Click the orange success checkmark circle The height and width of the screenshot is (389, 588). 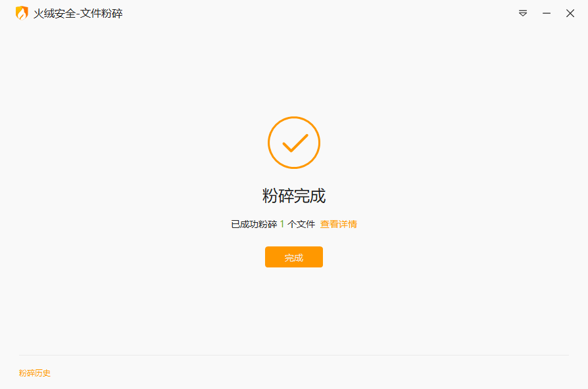click(x=294, y=143)
